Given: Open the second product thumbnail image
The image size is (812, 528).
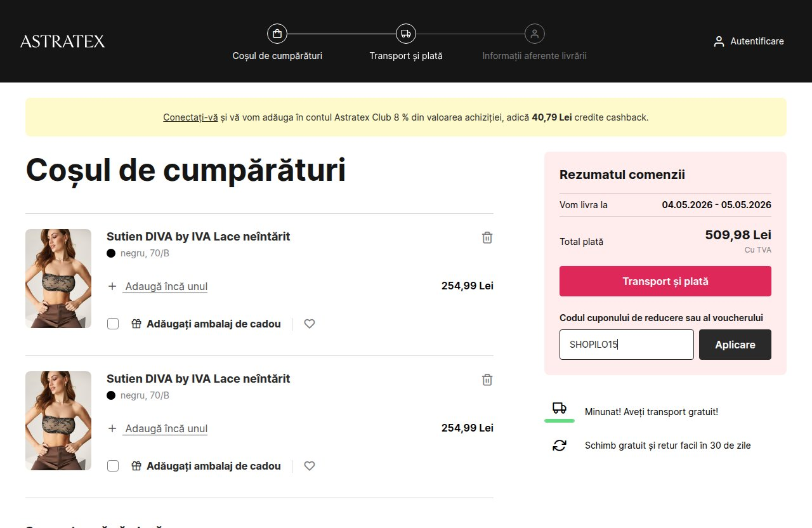Looking at the screenshot, I should coord(58,421).
